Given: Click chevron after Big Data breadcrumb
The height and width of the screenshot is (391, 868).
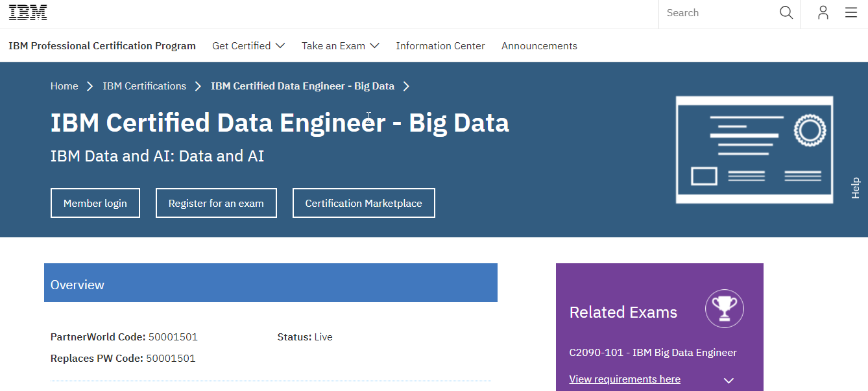Looking at the screenshot, I should tap(406, 86).
